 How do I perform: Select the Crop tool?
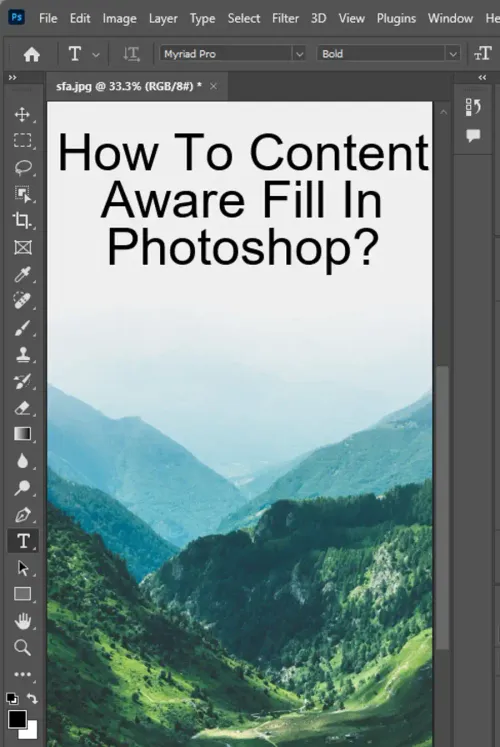point(22,220)
